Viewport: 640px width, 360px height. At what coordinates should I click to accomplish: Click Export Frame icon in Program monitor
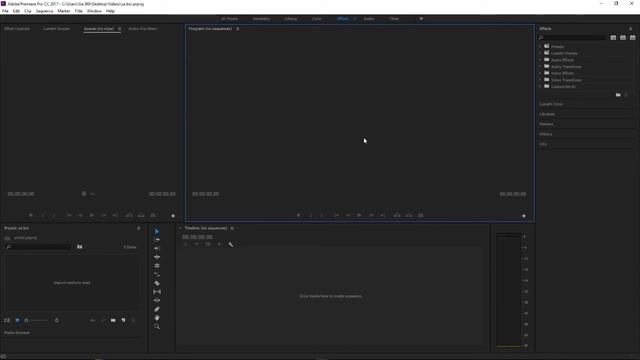tap(421, 216)
